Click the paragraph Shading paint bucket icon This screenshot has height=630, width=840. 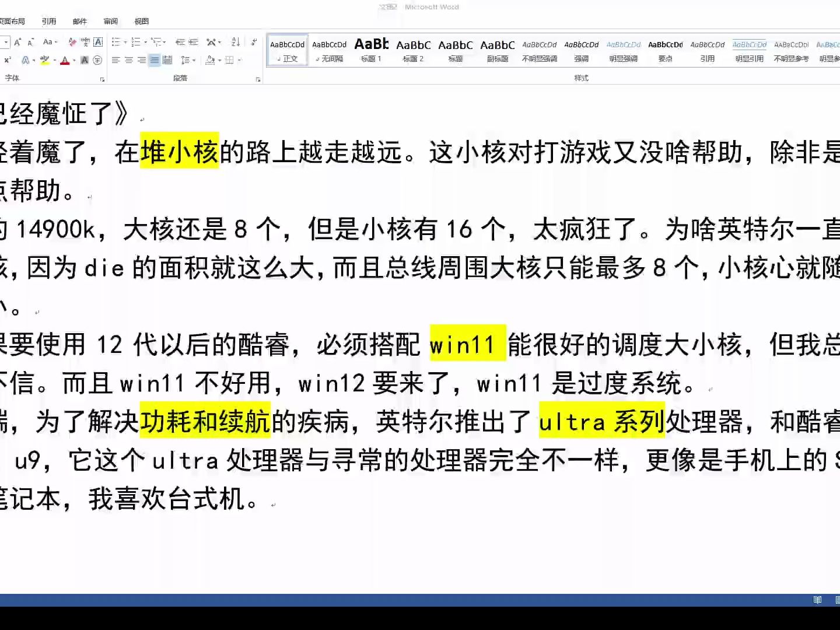point(210,60)
